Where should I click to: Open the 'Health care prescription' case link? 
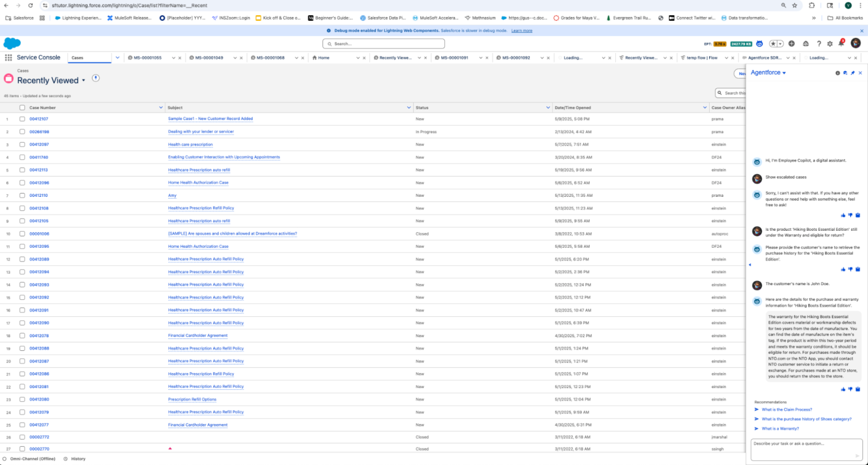pyautogui.click(x=190, y=144)
